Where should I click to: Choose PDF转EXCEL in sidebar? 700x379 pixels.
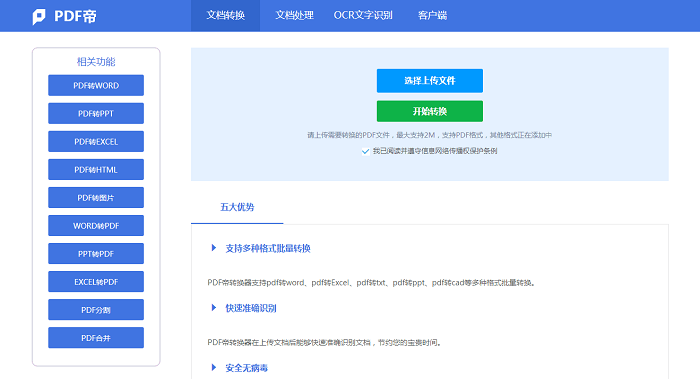click(x=96, y=142)
